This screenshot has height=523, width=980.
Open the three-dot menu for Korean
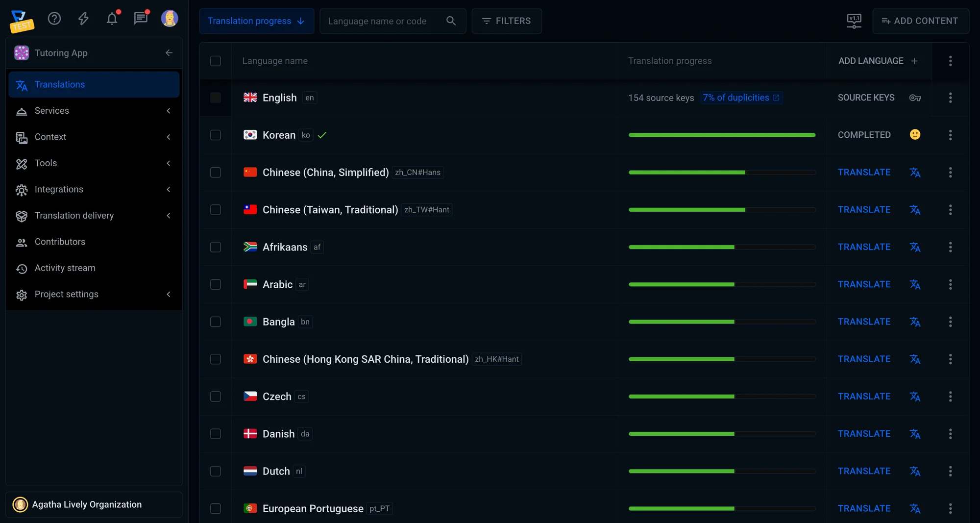[950, 135]
